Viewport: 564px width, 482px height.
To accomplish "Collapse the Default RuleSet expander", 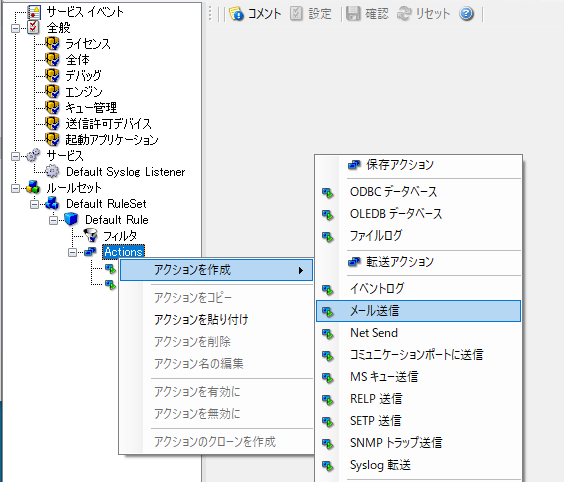I will (35, 204).
